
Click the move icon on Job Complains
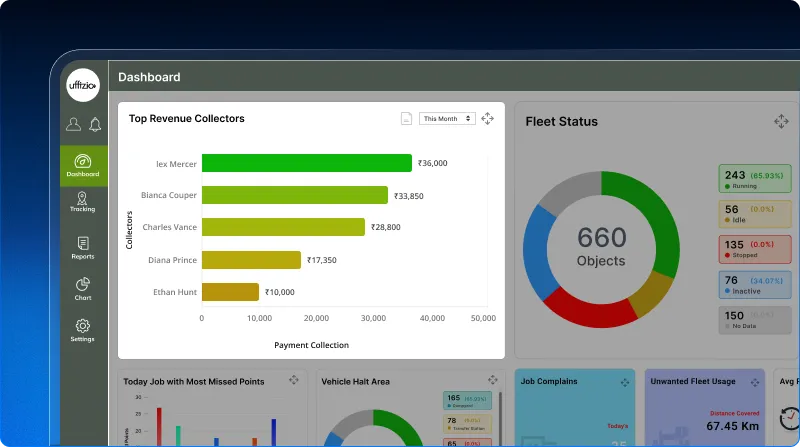(x=625, y=382)
